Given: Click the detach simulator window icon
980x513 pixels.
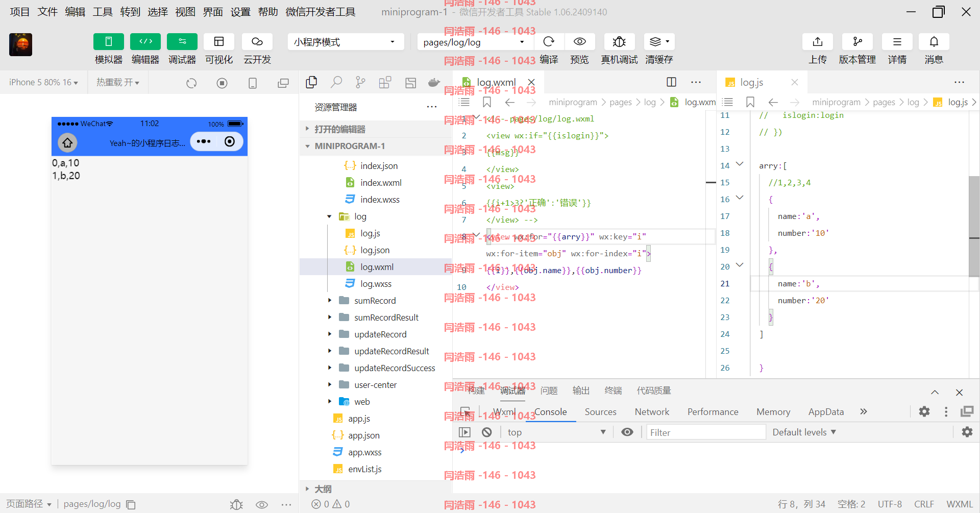Looking at the screenshot, I should point(283,83).
